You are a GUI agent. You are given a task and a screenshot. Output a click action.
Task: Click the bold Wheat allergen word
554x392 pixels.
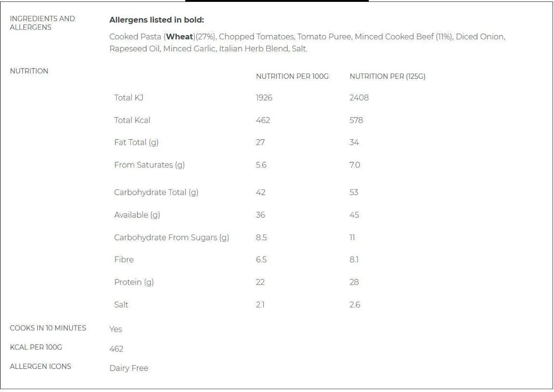pyautogui.click(x=180, y=37)
